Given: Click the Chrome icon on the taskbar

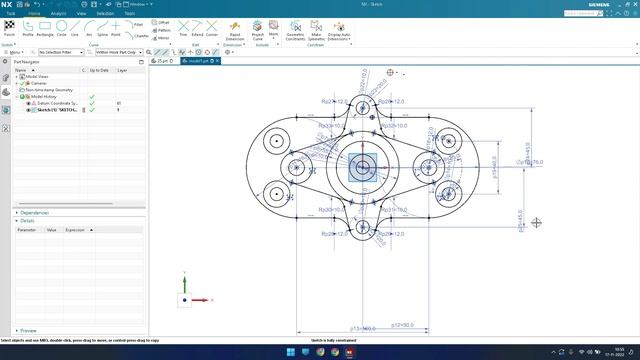Looking at the screenshot, I should 335,352.
